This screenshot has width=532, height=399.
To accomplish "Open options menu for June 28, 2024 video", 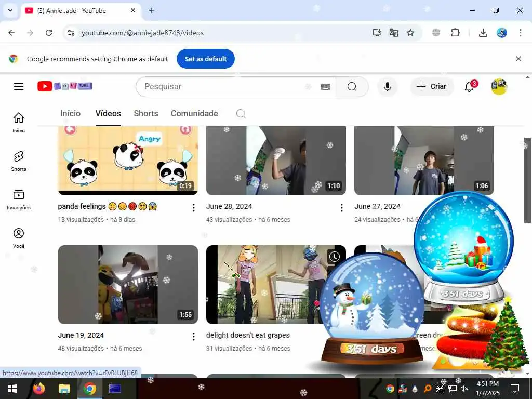I will coord(342,208).
